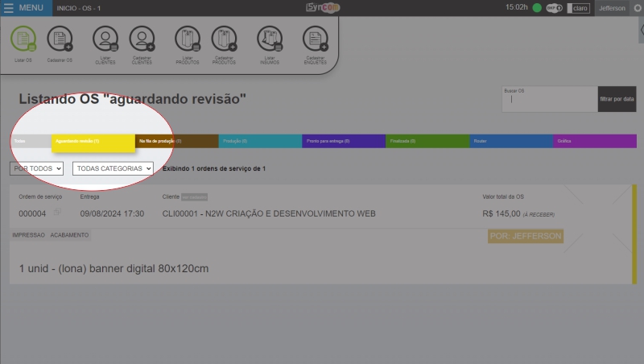Viewport: 644px width, 364px height.
Task: Select the purple Gráfica status bar
Action: click(594, 141)
